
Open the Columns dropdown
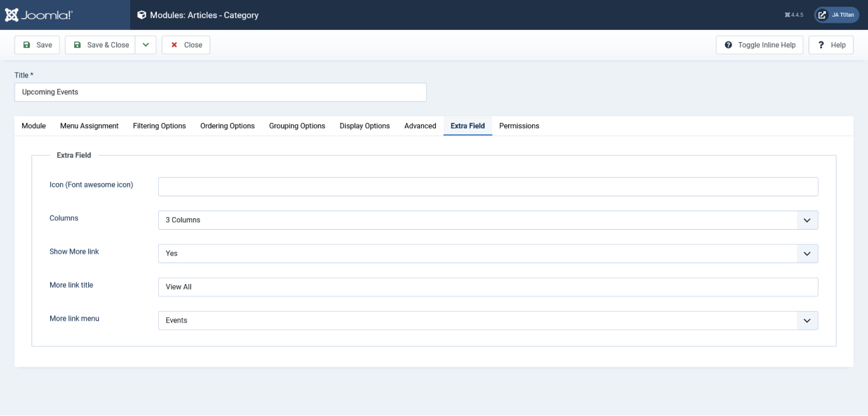click(x=488, y=220)
